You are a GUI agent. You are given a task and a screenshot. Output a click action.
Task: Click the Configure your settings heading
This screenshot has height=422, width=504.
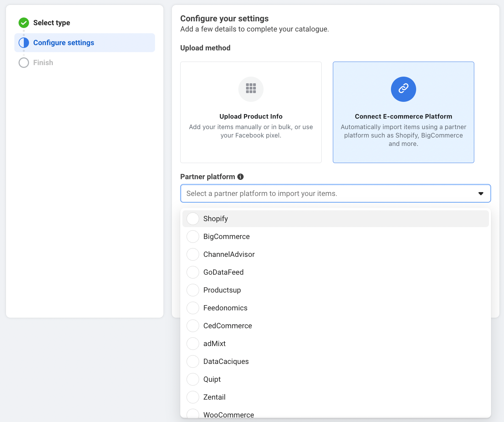(x=224, y=19)
